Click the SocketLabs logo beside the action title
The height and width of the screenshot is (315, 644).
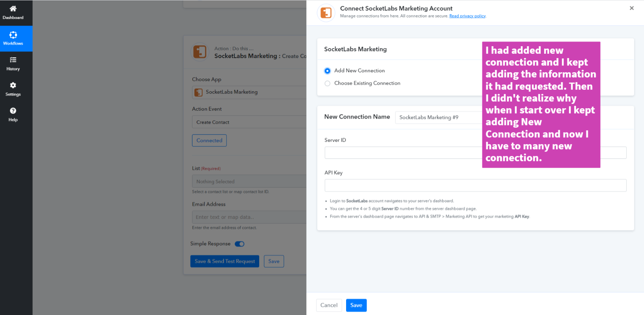tap(200, 52)
